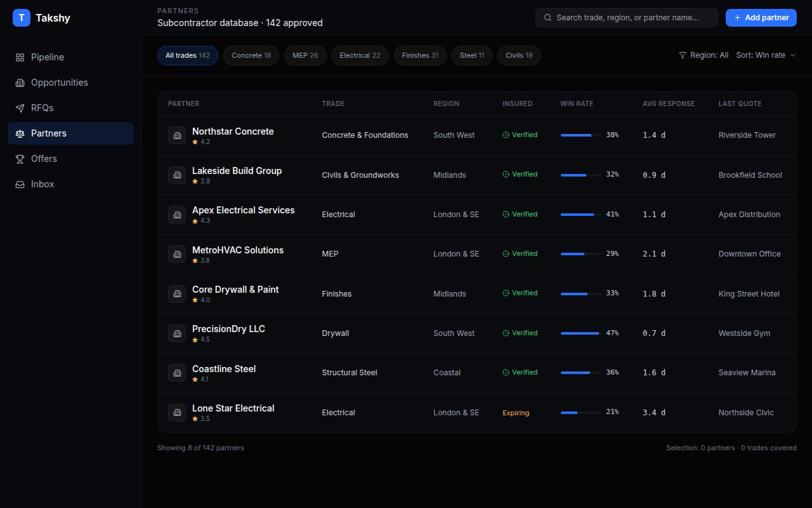Viewport: 812px width, 508px height.
Task: Click the Verified check icon for Coastline Steel
Action: [x=506, y=373]
